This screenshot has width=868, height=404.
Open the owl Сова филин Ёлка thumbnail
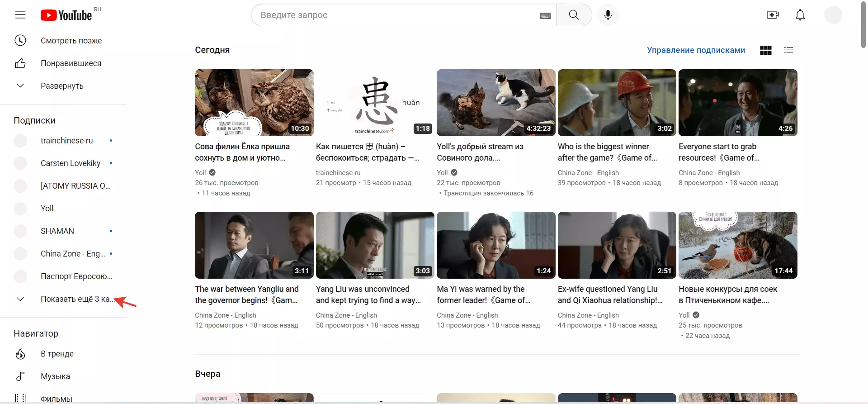coord(254,103)
